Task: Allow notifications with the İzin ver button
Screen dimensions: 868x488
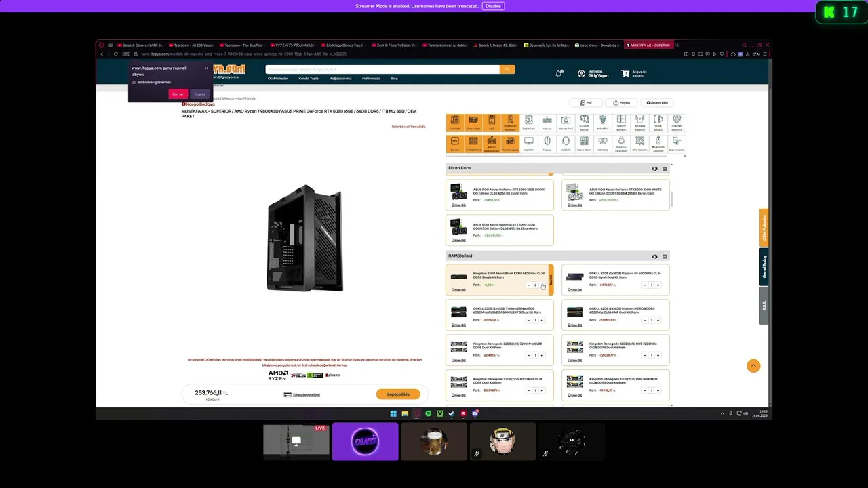Action: (178, 94)
